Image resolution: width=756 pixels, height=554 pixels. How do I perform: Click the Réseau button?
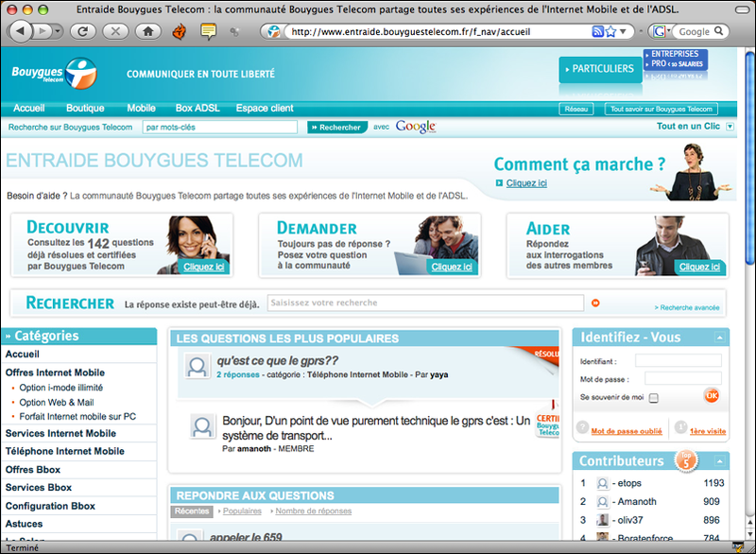pos(576,109)
